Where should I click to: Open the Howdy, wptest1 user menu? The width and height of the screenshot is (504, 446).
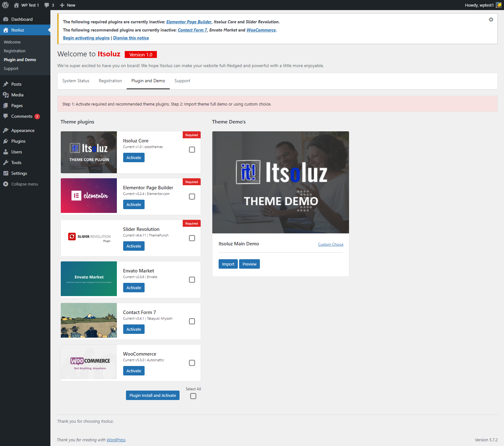482,5
